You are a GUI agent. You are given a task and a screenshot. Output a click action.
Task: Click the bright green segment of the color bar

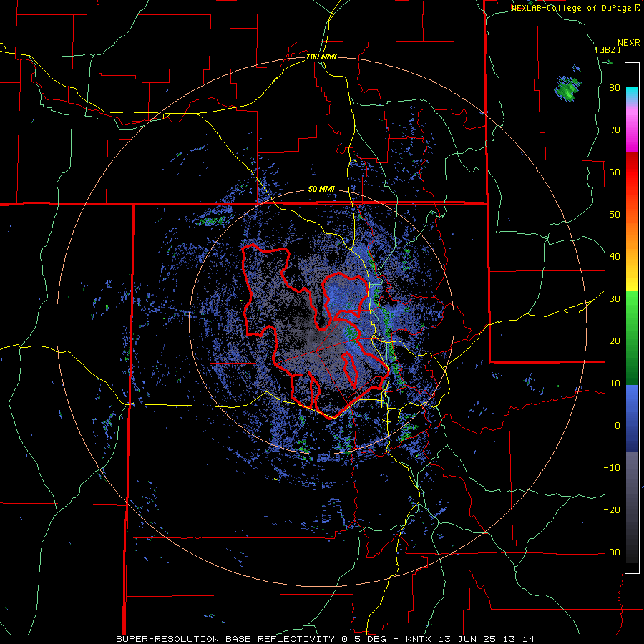point(632,307)
